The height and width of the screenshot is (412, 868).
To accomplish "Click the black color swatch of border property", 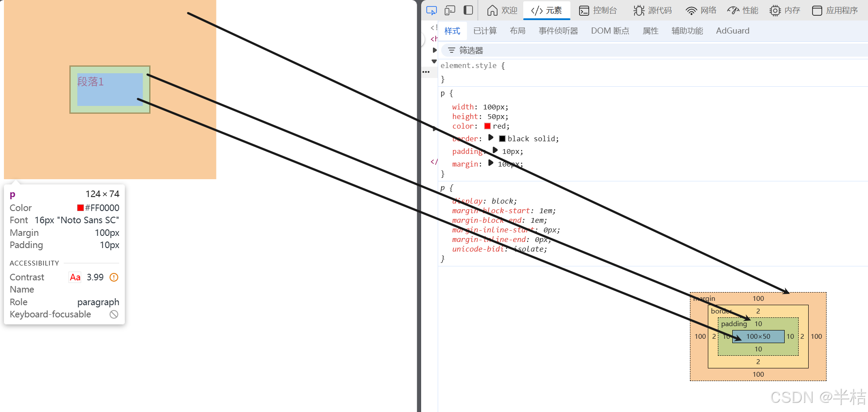I will point(502,139).
